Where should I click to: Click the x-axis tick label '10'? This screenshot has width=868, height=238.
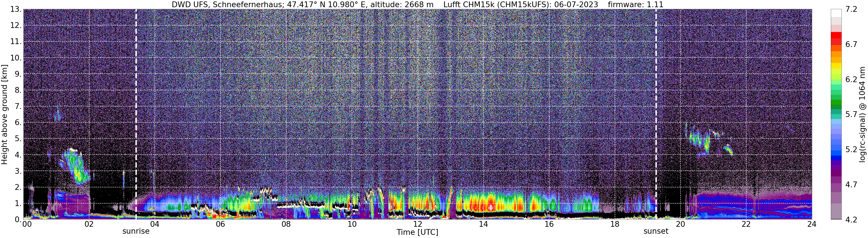(x=352, y=224)
